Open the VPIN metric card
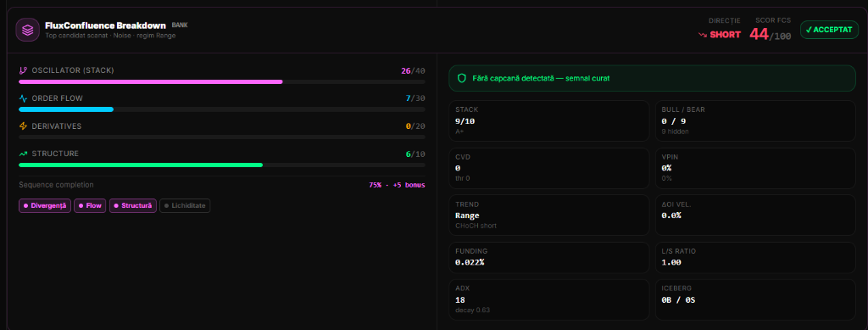Viewport: 868px width, 330px height. [x=755, y=168]
